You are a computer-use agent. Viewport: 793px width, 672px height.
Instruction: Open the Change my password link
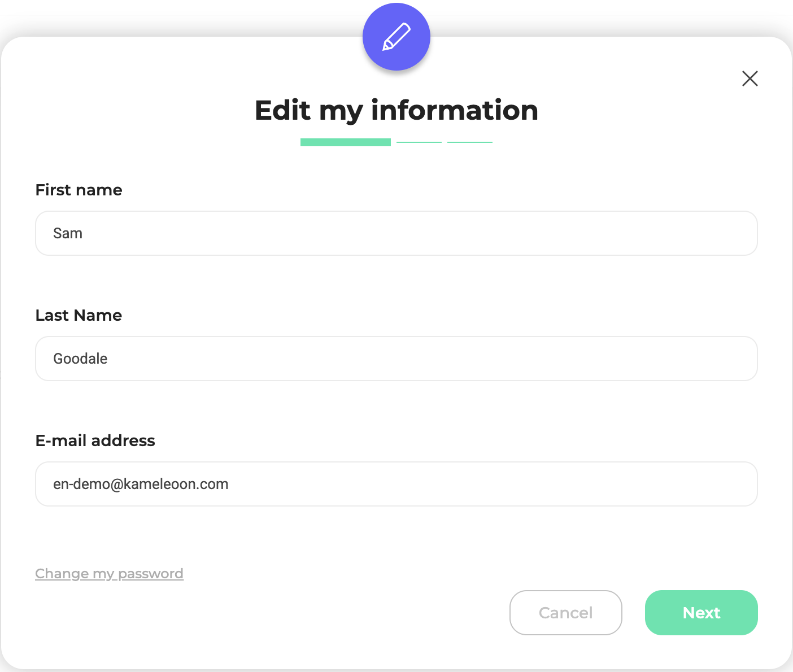point(109,574)
